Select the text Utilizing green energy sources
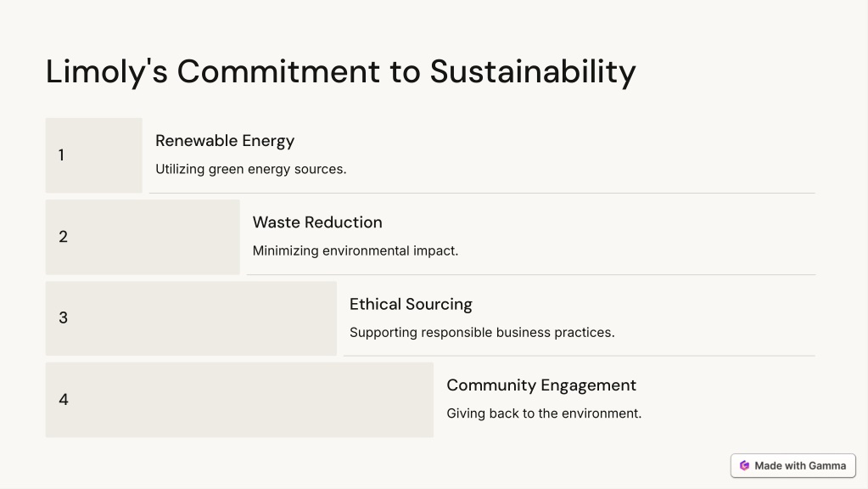 (x=251, y=169)
